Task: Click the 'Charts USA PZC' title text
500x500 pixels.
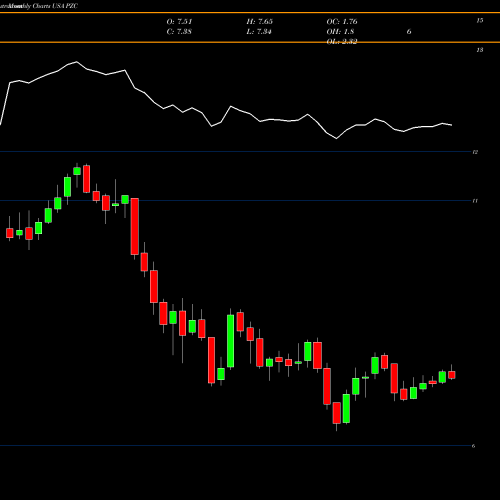Action: tap(55, 6)
